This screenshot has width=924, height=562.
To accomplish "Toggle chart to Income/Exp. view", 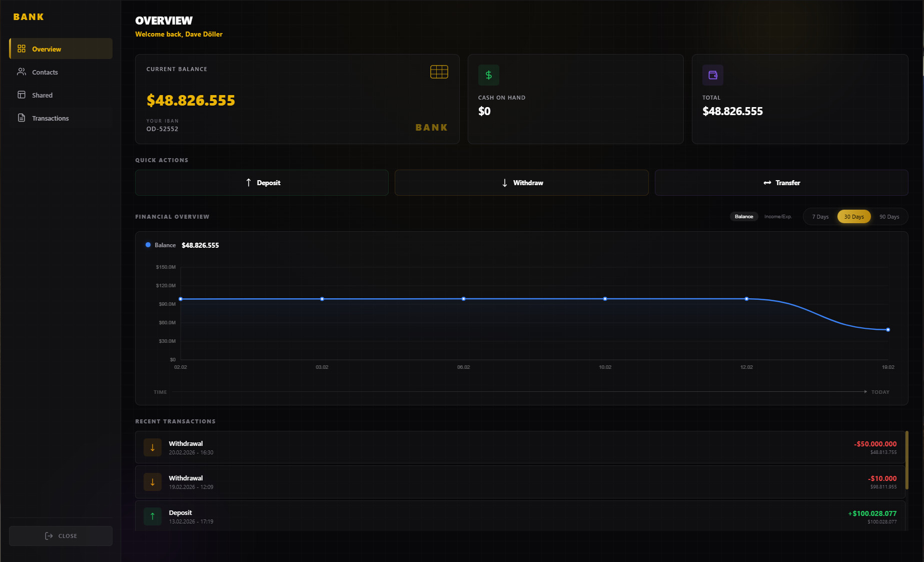I will click(777, 217).
